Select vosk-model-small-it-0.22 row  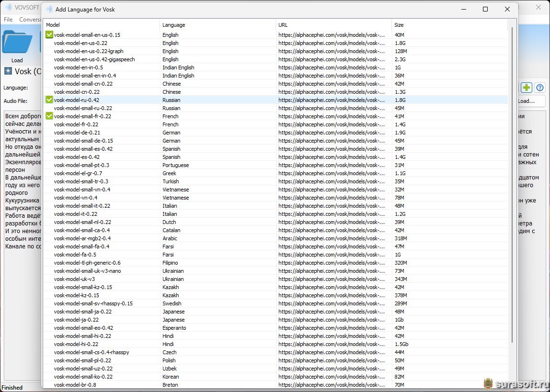pos(275,206)
